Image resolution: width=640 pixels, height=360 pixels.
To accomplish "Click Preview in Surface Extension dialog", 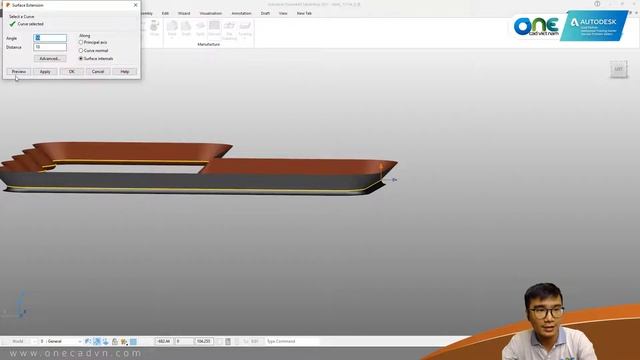I will pos(18,72).
